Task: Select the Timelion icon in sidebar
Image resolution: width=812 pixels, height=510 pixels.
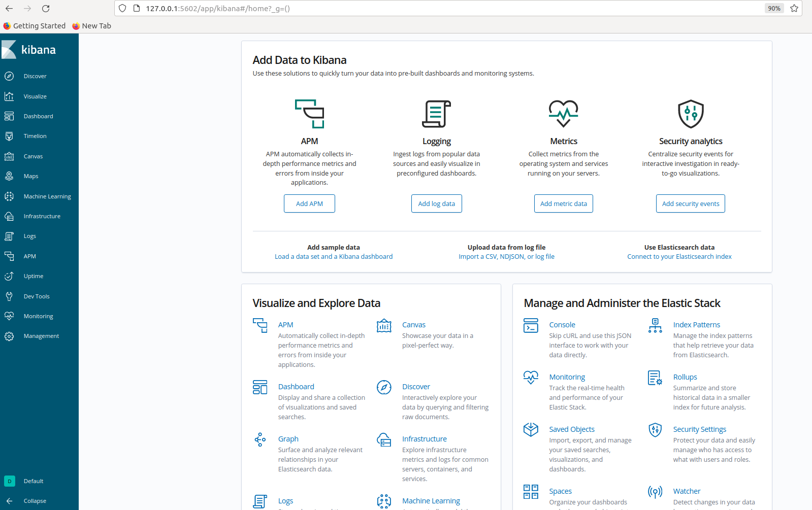Action: 9,136
